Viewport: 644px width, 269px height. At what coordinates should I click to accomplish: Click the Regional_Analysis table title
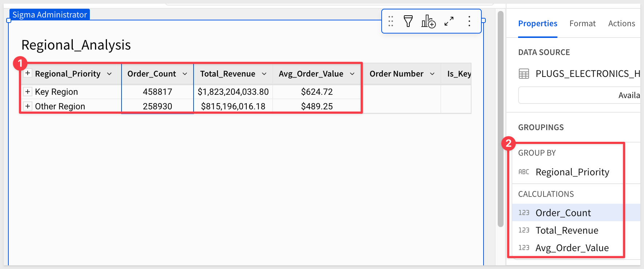coord(76,45)
